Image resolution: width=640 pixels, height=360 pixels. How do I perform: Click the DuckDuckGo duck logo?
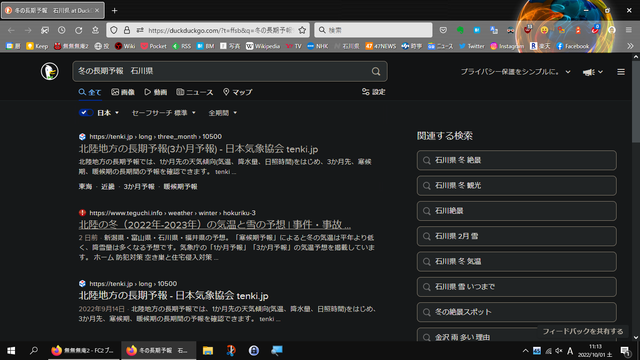tap(49, 71)
